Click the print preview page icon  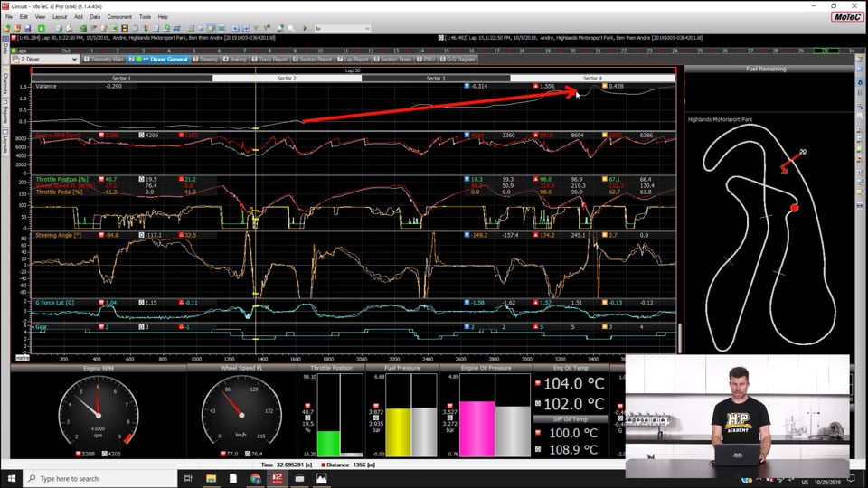[70, 28]
